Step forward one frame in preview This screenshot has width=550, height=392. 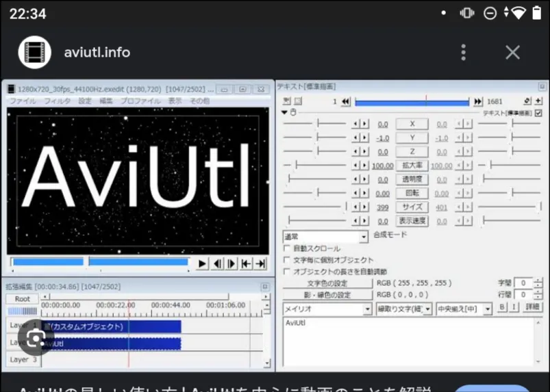point(231,264)
